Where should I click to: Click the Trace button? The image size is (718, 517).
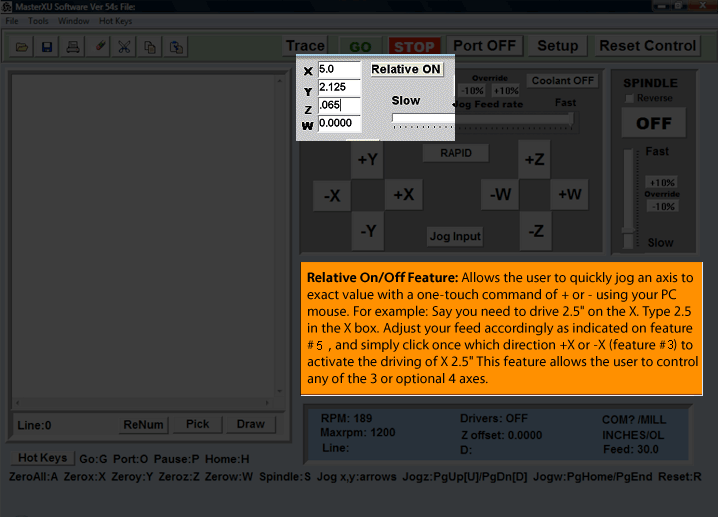click(305, 46)
